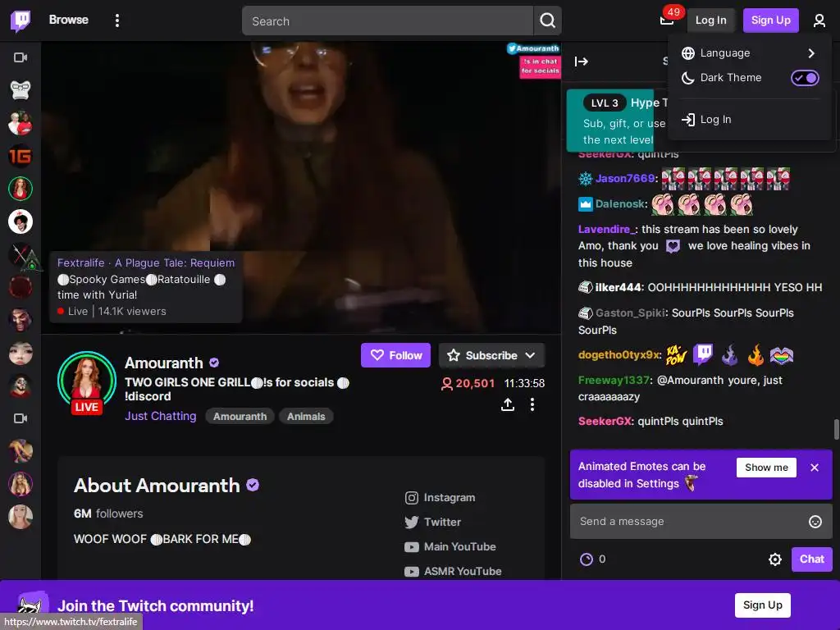This screenshot has height=630, width=840.
Task: Open the 1G channel in sidebar
Action: (x=21, y=156)
